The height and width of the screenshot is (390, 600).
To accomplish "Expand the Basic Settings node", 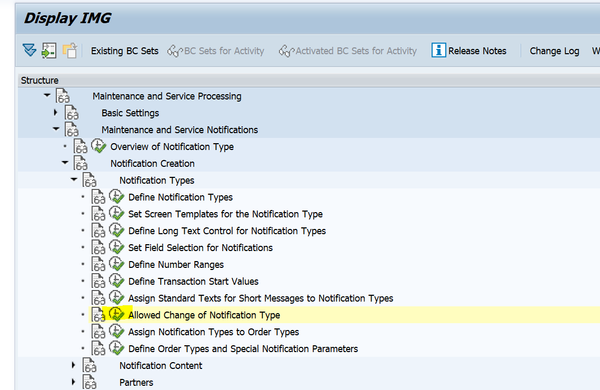I will [55, 112].
